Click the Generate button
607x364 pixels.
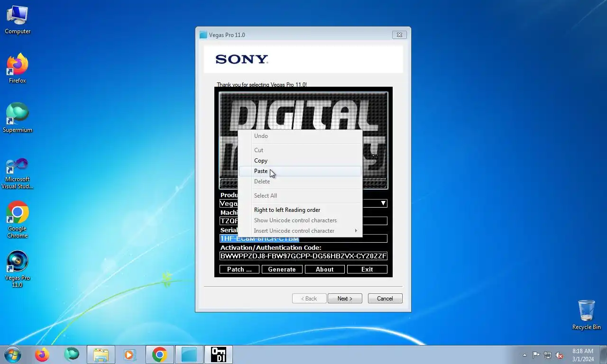tap(282, 269)
